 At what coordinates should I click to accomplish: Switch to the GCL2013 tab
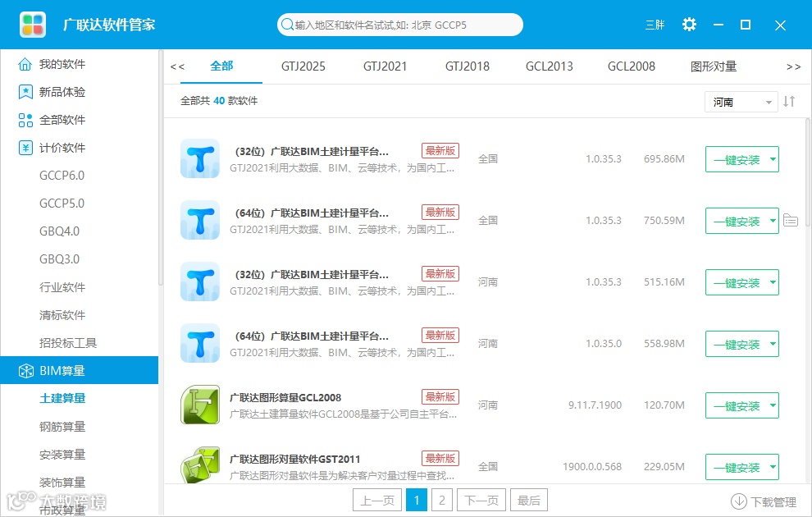549,66
